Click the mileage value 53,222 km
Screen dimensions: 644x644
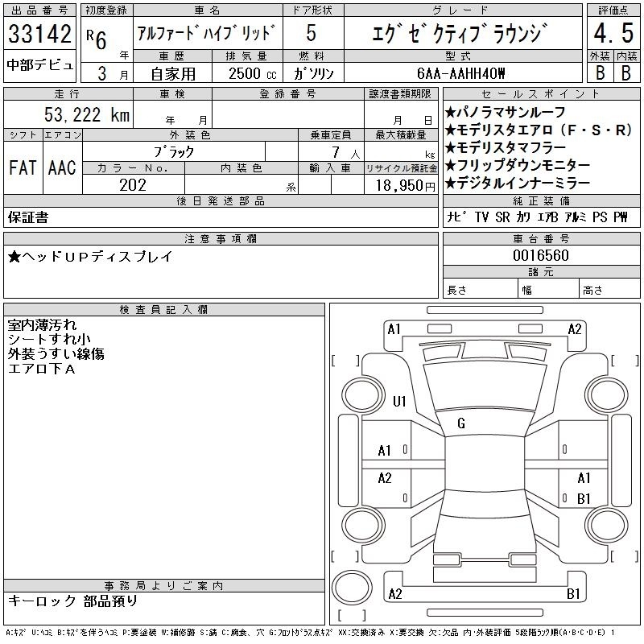(x=88, y=115)
